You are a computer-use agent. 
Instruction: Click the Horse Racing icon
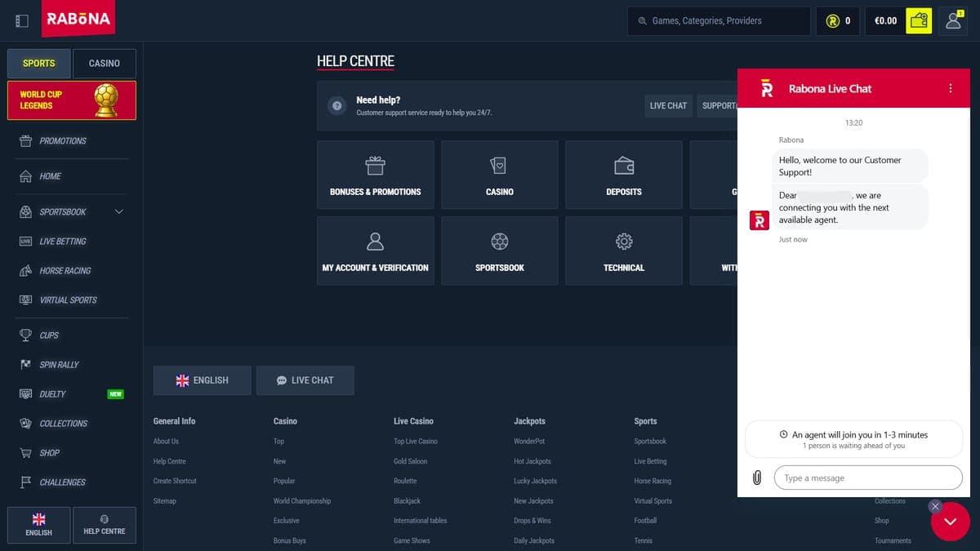tap(25, 271)
